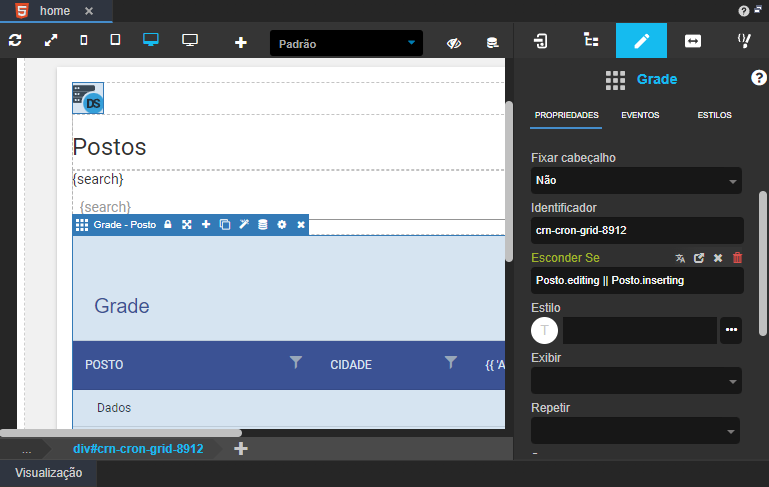Click the translate icon for Esconder Se
The image size is (769, 487).
(x=680, y=258)
